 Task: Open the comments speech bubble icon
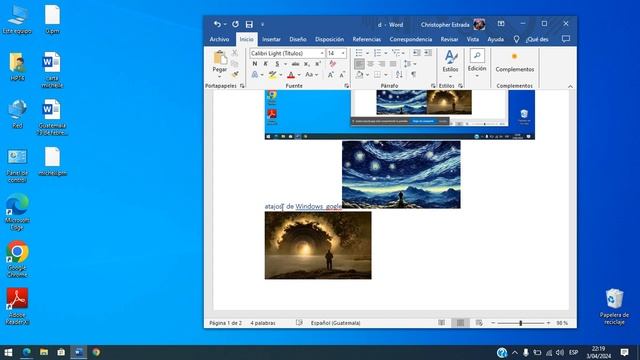pos(566,39)
